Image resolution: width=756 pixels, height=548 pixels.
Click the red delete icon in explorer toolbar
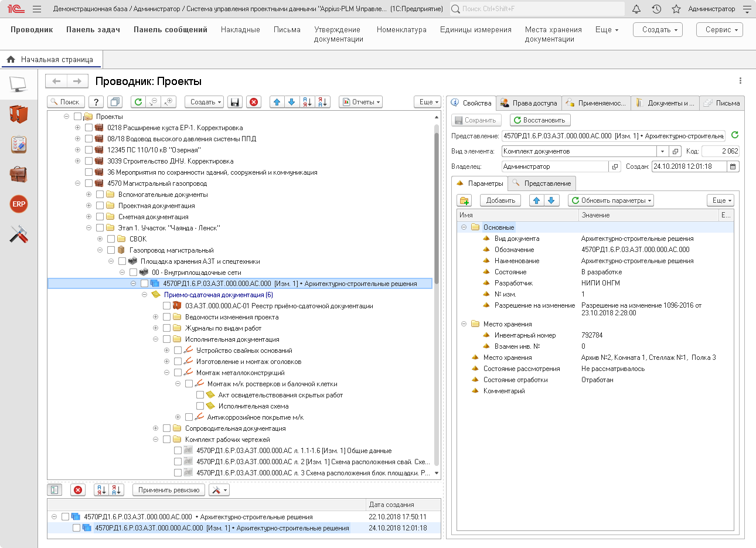point(254,102)
